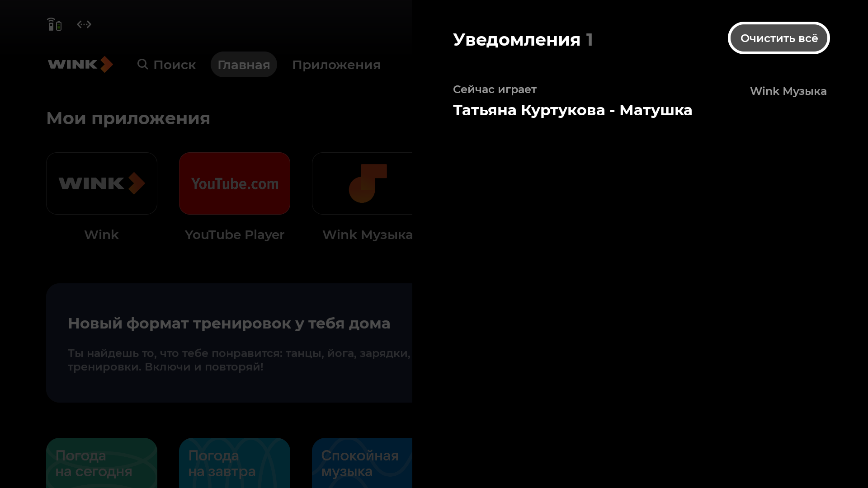This screenshot has width=868, height=488.
Task: Open the Татьяна Куртукова - Матушка notification
Action: tap(640, 101)
